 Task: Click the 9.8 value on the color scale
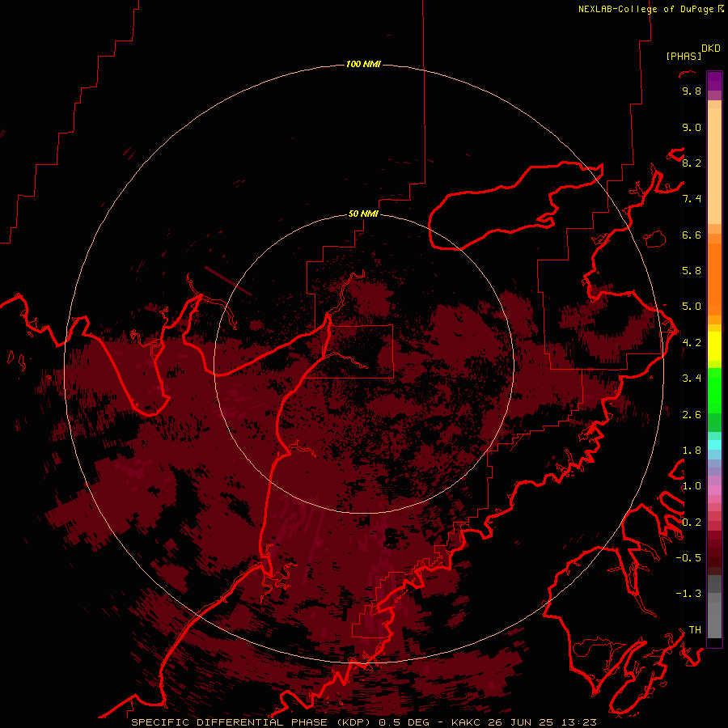pyautogui.click(x=692, y=91)
